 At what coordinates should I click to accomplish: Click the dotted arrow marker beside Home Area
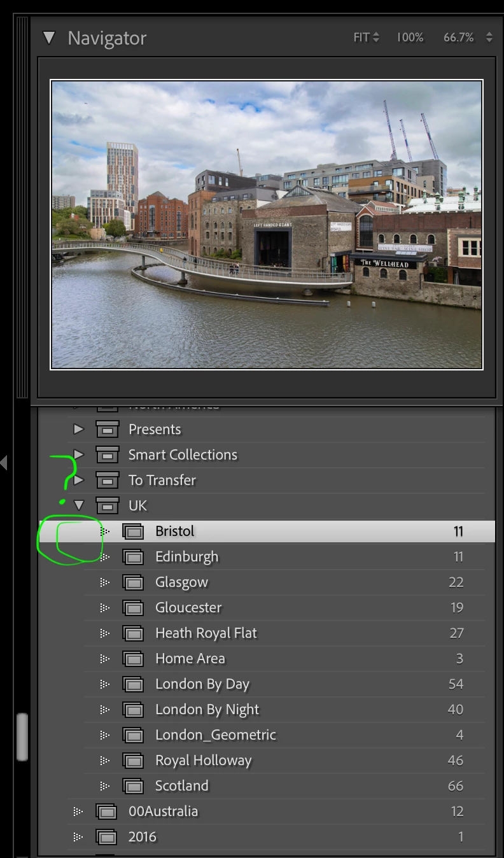pos(105,659)
